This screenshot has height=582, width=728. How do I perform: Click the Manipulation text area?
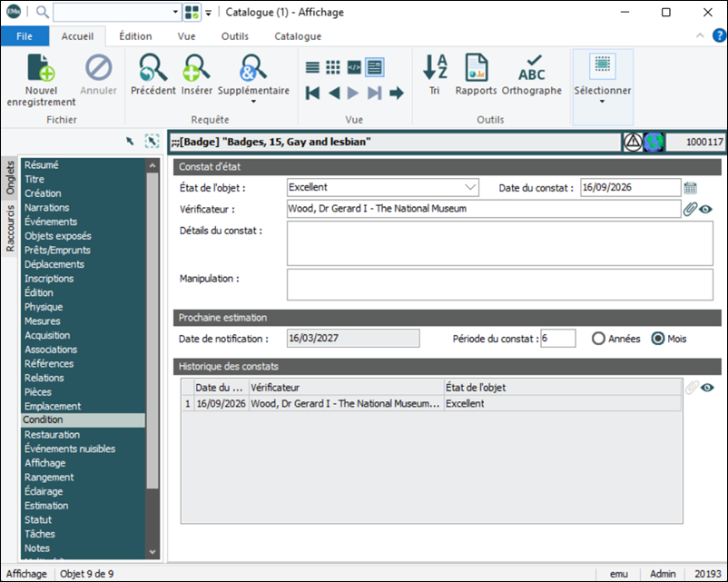[499, 285]
